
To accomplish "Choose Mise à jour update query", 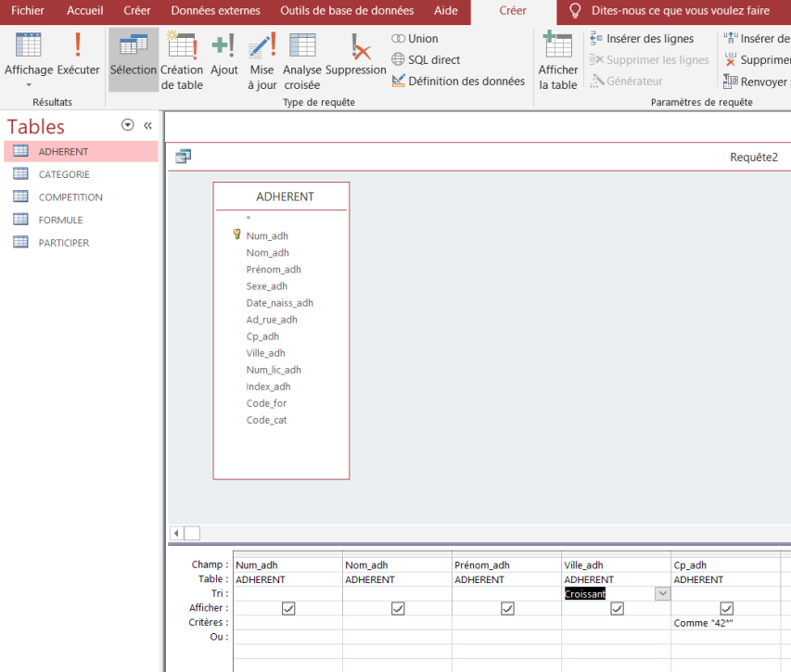I will click(x=262, y=60).
